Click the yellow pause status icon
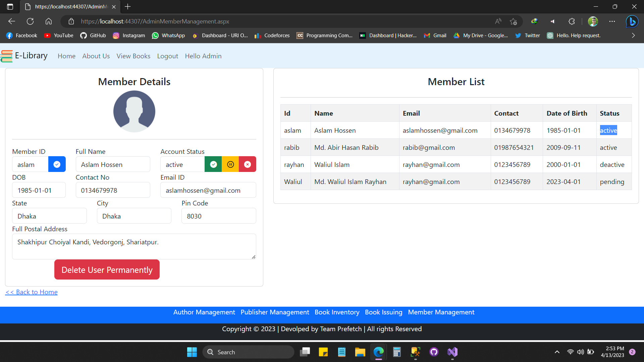644x362 pixels. click(x=230, y=164)
